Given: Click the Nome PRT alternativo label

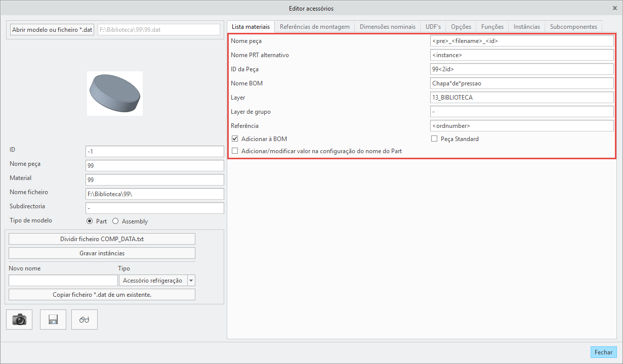Looking at the screenshot, I should [x=260, y=55].
